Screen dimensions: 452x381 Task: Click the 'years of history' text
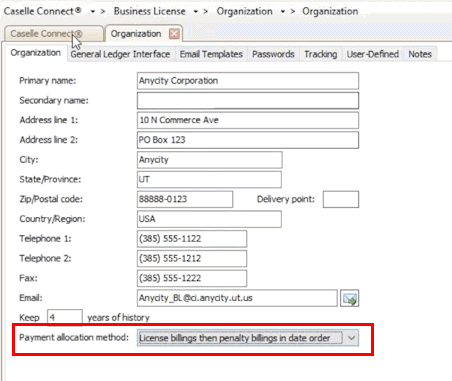(x=118, y=317)
